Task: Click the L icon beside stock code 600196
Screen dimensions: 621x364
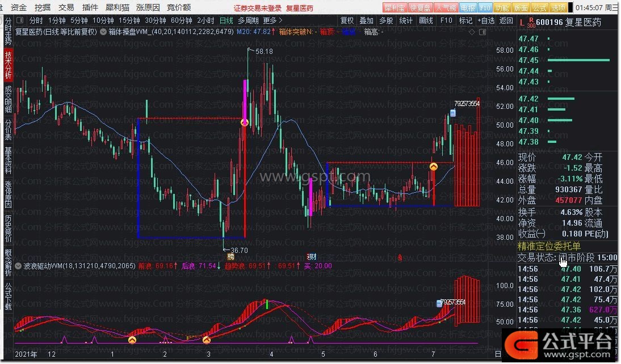Action: click(x=522, y=22)
